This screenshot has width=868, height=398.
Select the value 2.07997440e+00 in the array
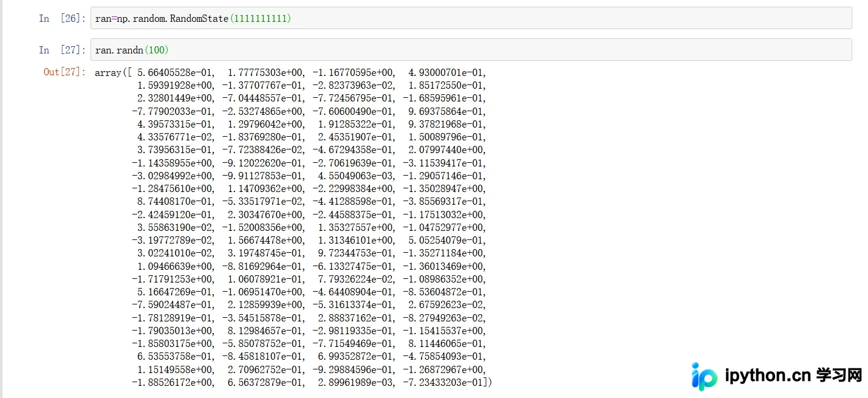(x=447, y=149)
